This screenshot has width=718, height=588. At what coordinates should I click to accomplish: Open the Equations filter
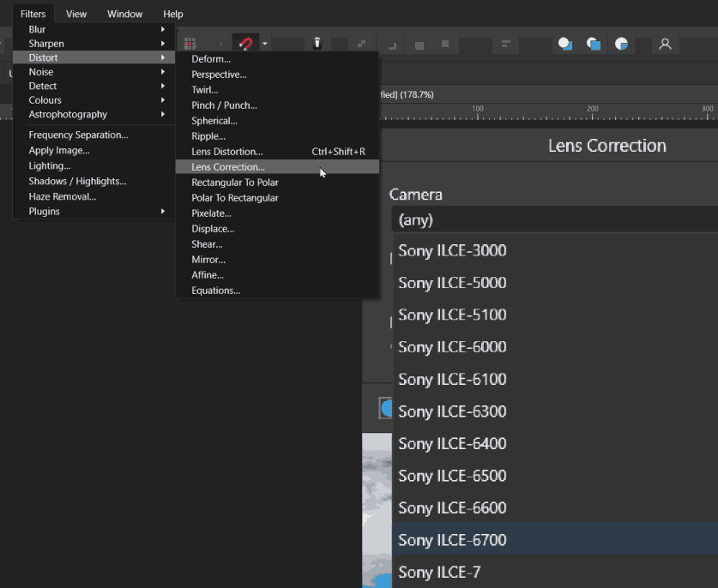coord(277,291)
